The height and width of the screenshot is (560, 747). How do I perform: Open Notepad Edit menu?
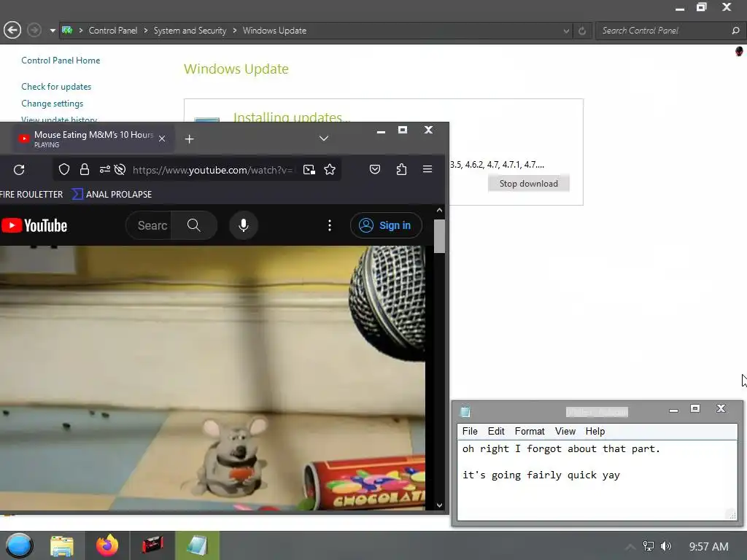pos(496,431)
